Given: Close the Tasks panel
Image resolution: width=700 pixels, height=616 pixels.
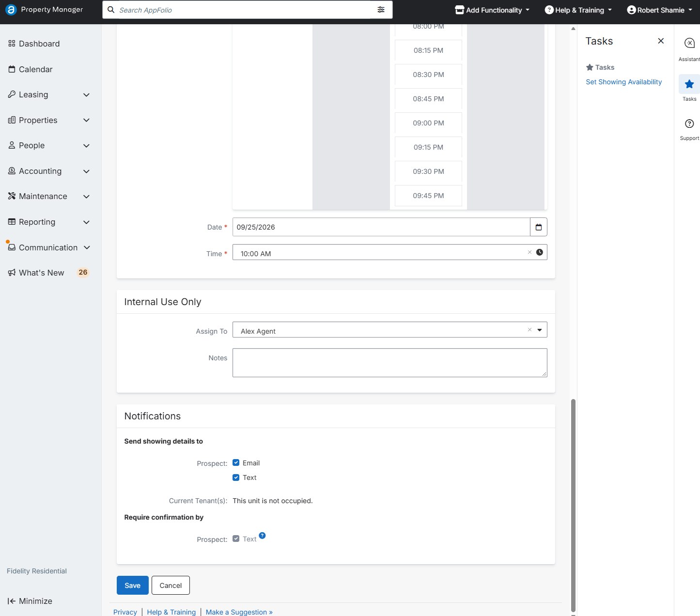Looking at the screenshot, I should [661, 41].
